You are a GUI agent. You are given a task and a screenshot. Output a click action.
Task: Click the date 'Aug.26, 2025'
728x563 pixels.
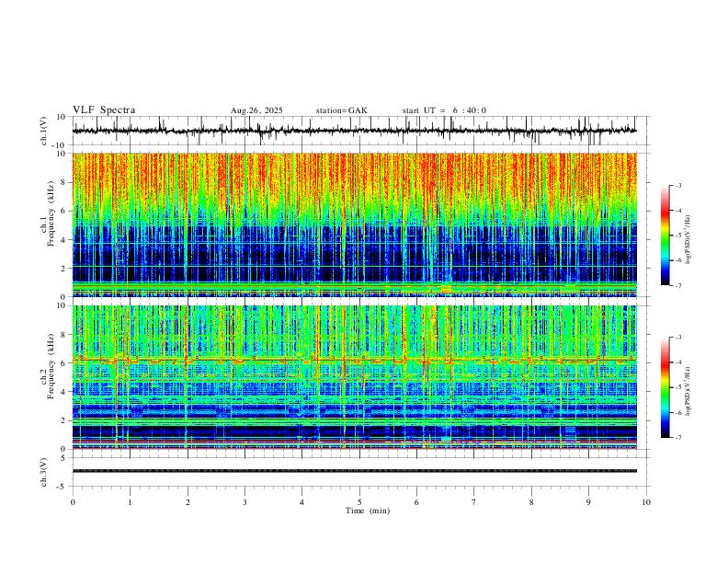(256, 110)
